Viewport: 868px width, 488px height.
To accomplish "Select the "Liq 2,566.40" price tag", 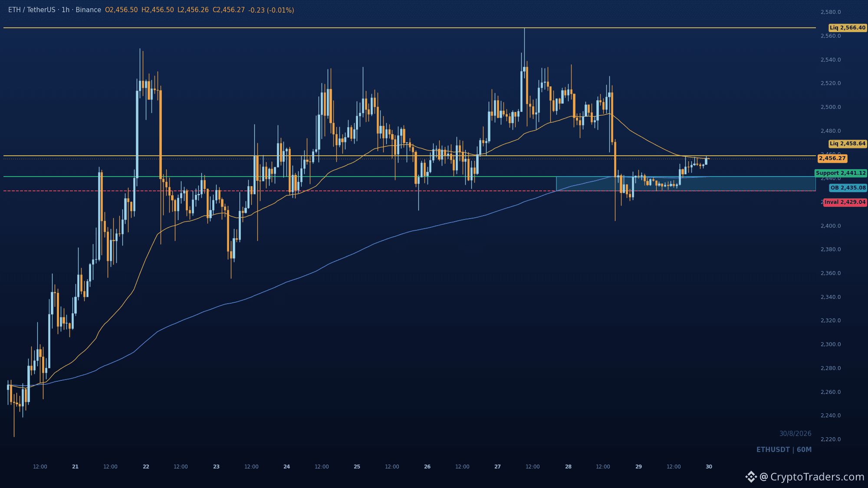I will tap(848, 28).
